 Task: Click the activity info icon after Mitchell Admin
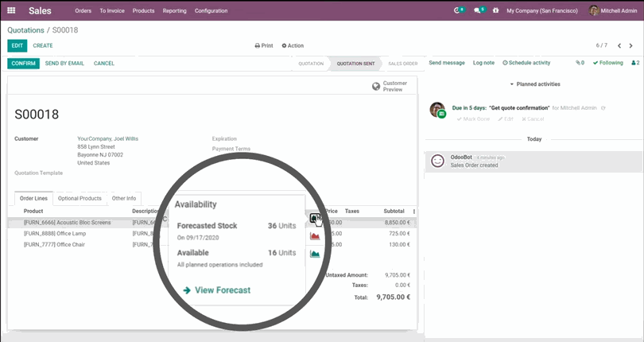click(603, 108)
